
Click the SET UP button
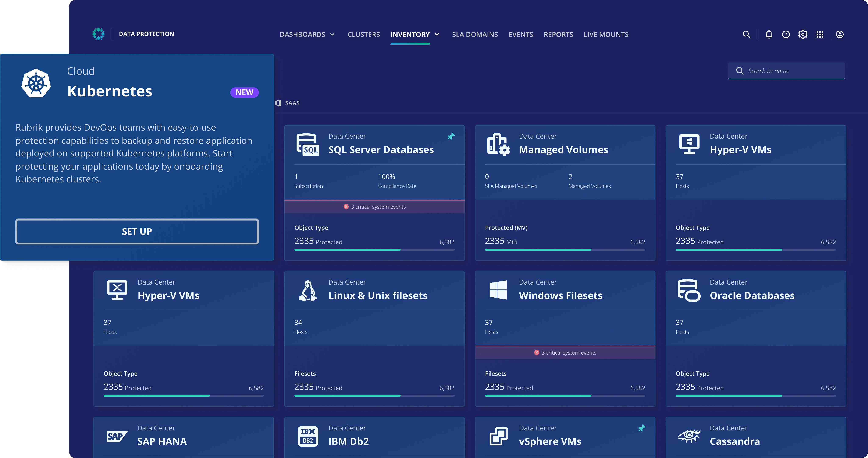tap(137, 231)
